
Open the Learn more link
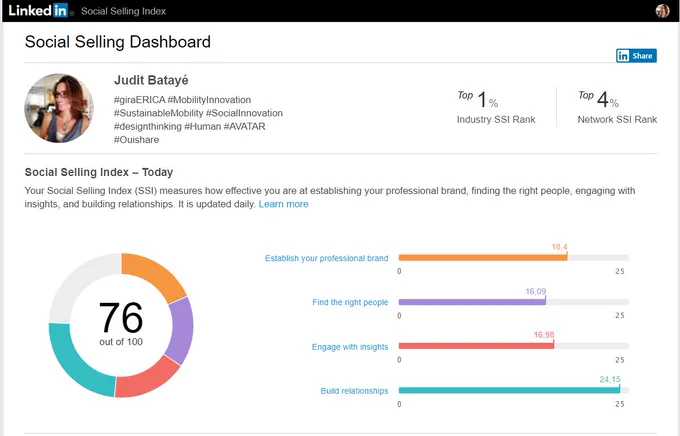283,204
